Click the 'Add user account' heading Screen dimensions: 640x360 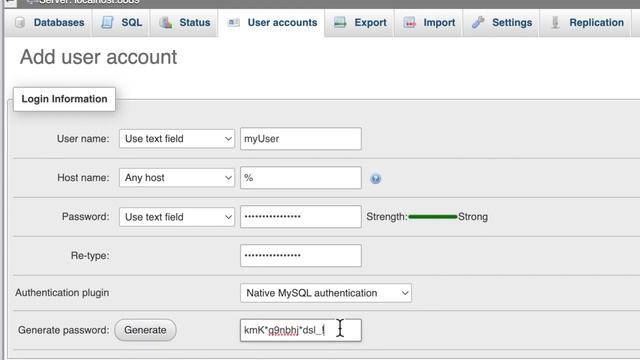pyautogui.click(x=98, y=57)
